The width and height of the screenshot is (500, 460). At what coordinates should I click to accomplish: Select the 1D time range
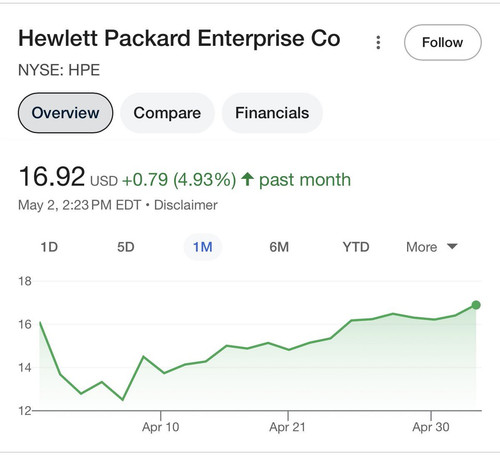coord(49,247)
